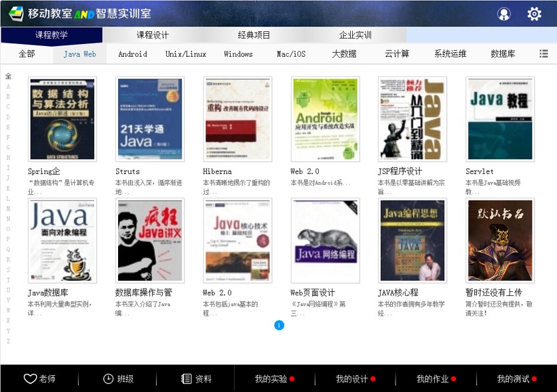Open the 资料 section
Viewport: 557px width, 392px height.
pos(196,379)
